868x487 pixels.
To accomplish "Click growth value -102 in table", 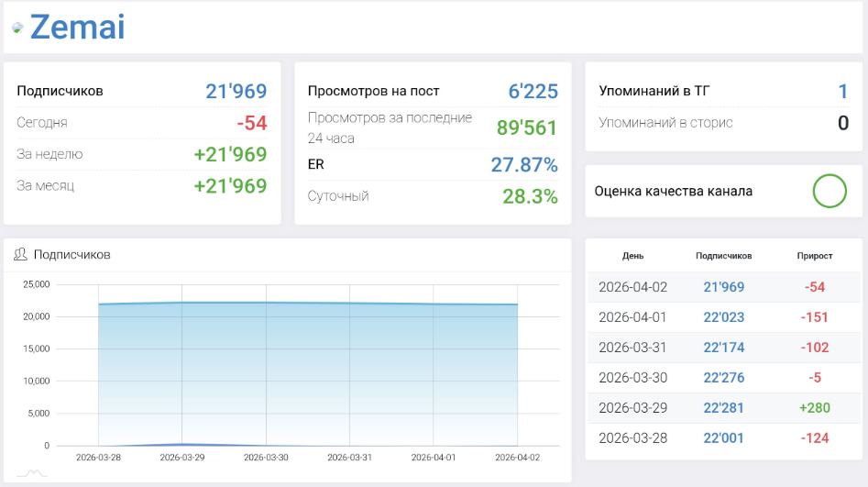I will (x=815, y=348).
